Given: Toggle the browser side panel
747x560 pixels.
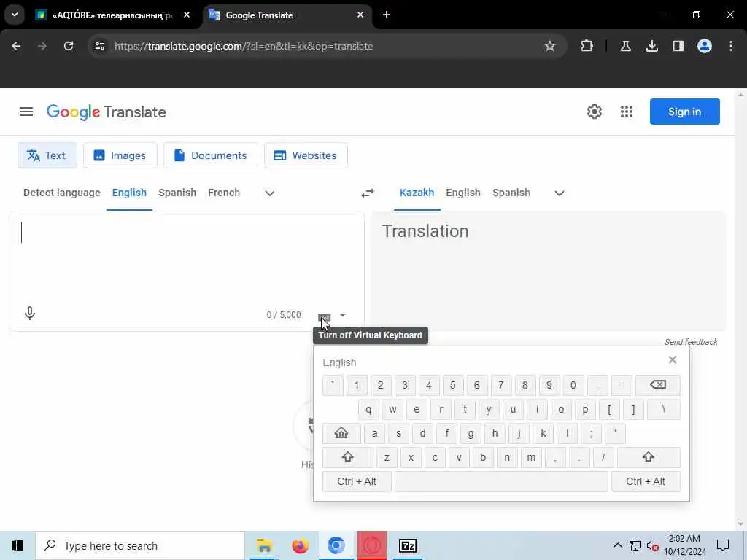Looking at the screenshot, I should pos(678,46).
